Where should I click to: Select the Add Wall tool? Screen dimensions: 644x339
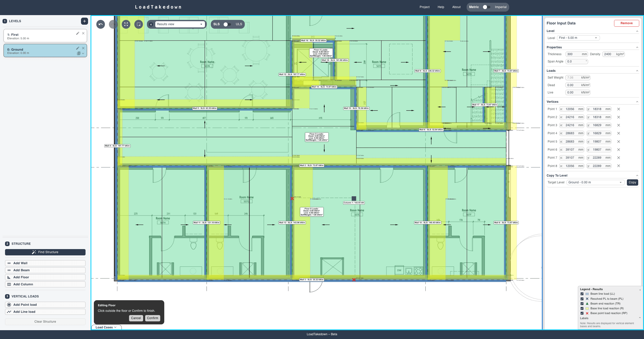[x=45, y=263]
